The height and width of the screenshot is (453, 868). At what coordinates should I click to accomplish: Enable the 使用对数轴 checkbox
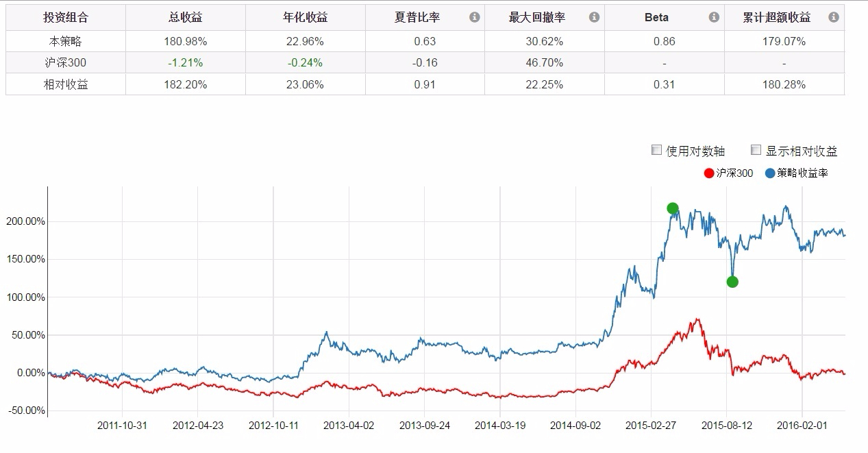pos(656,150)
